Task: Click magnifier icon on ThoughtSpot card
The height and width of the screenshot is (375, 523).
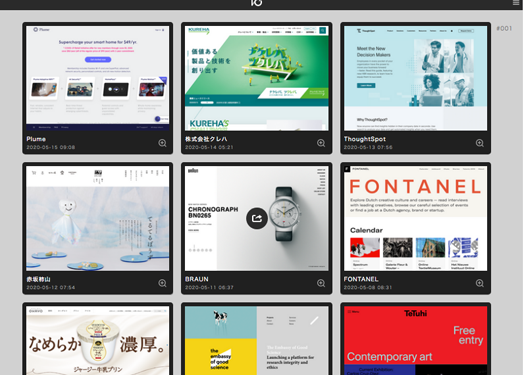Action: 480,143
